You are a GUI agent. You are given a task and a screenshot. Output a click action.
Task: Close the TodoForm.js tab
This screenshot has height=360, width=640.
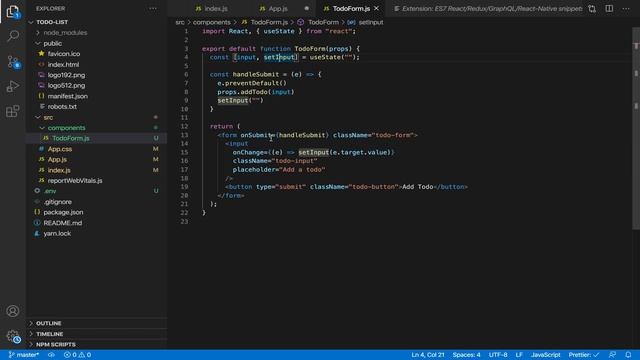coord(376,8)
